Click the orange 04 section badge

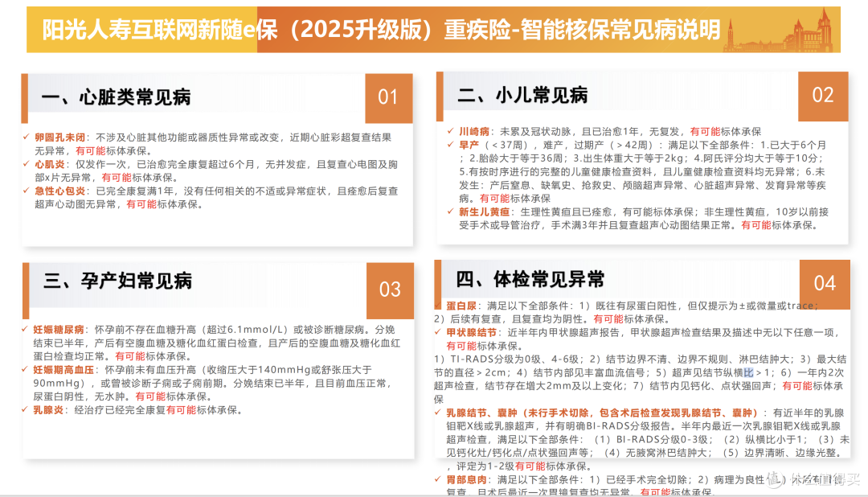tap(825, 284)
